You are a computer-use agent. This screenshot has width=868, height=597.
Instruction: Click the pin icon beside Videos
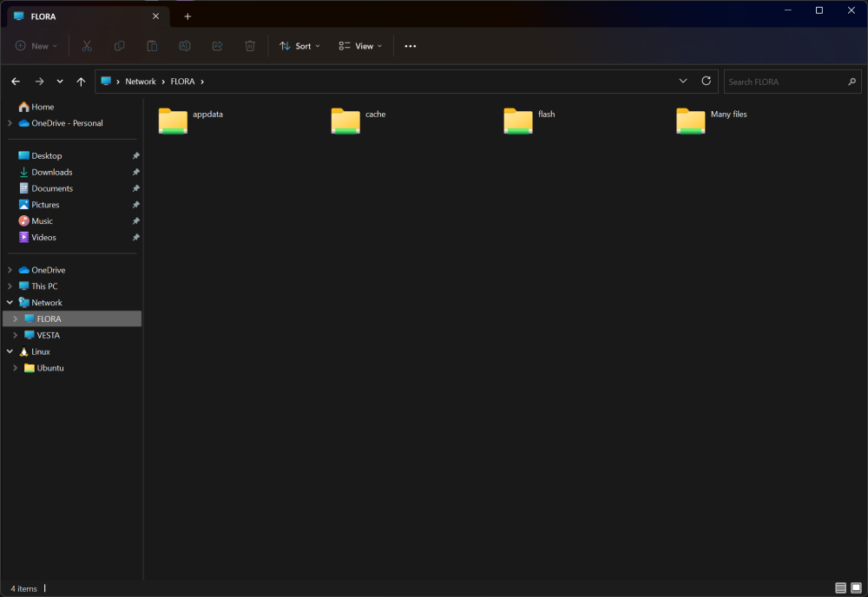tap(135, 238)
